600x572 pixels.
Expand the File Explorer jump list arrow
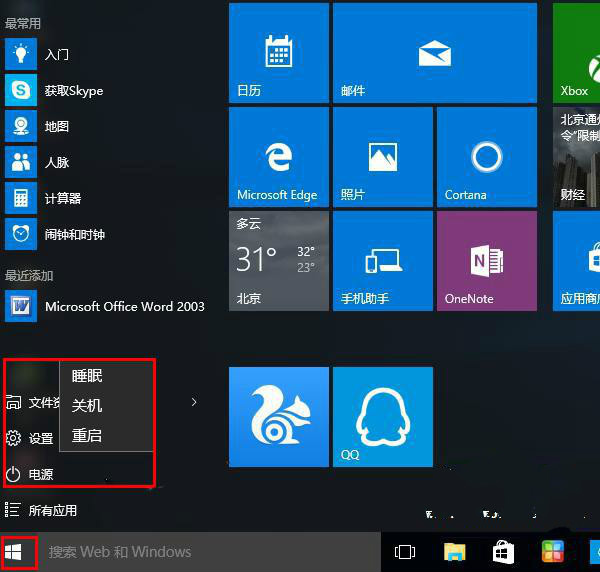(194, 402)
